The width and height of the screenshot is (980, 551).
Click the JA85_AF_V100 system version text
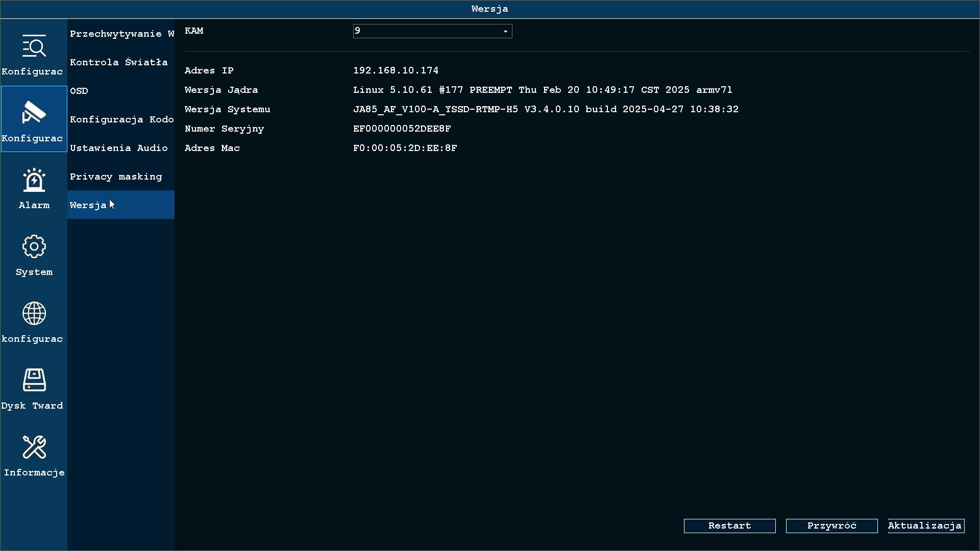click(x=546, y=109)
